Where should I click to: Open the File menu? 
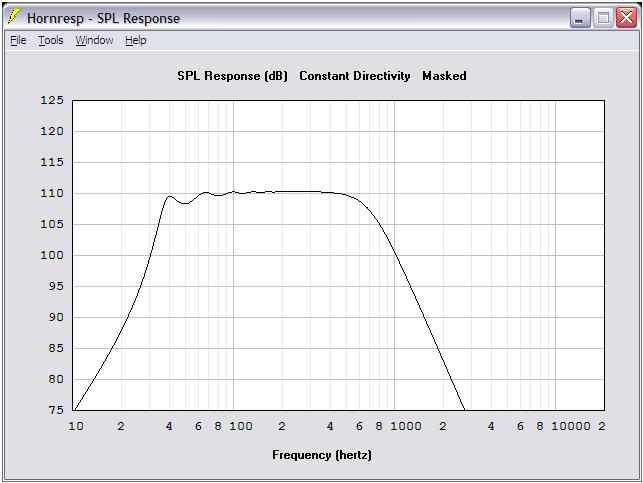[18, 40]
